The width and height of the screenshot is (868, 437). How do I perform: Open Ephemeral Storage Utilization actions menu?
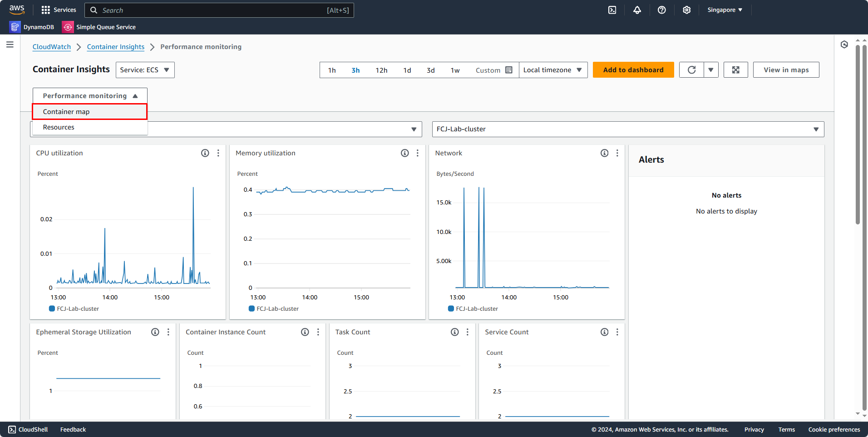[168, 332]
